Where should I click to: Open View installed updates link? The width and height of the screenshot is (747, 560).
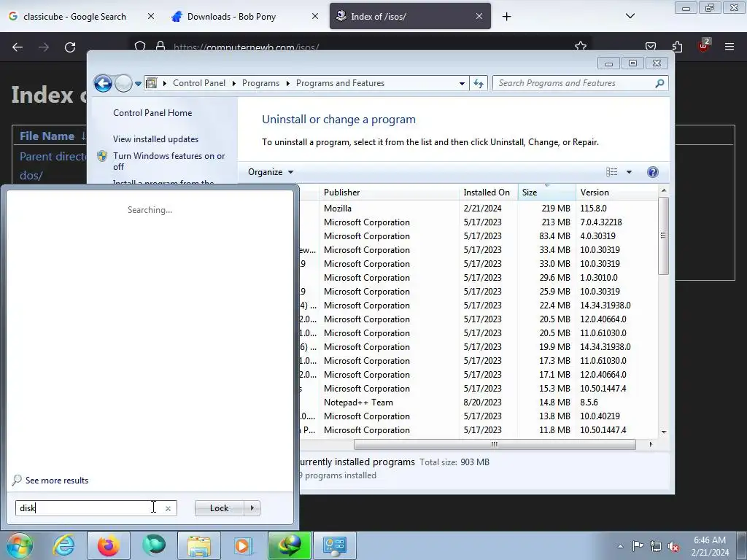[156, 139]
